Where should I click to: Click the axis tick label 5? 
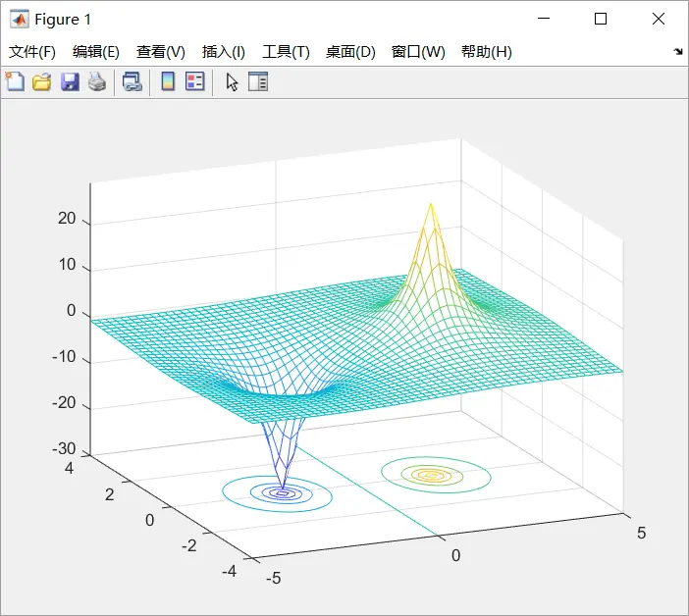(642, 533)
